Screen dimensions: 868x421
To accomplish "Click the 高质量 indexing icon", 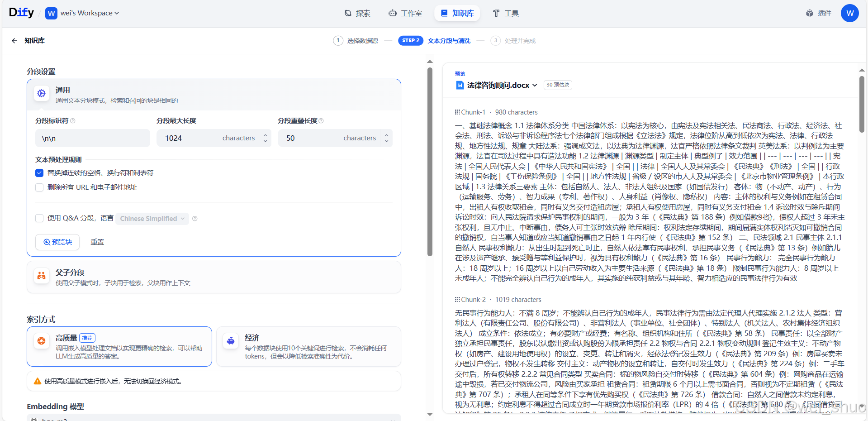I will (x=41, y=341).
